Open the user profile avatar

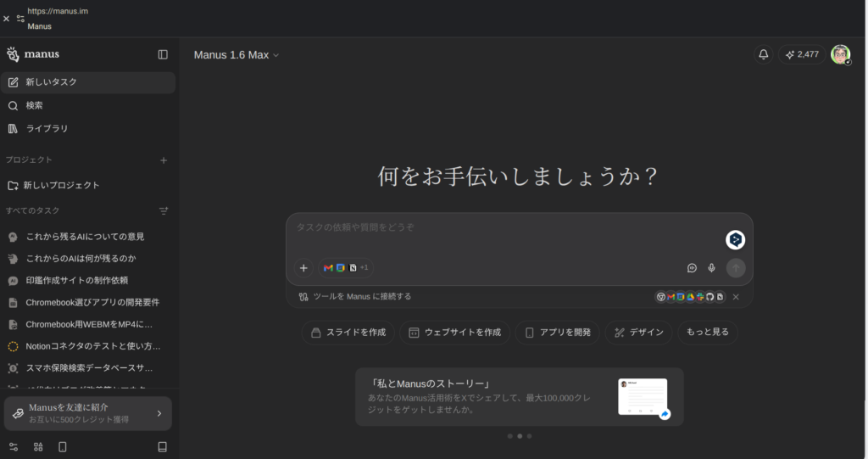(x=840, y=54)
